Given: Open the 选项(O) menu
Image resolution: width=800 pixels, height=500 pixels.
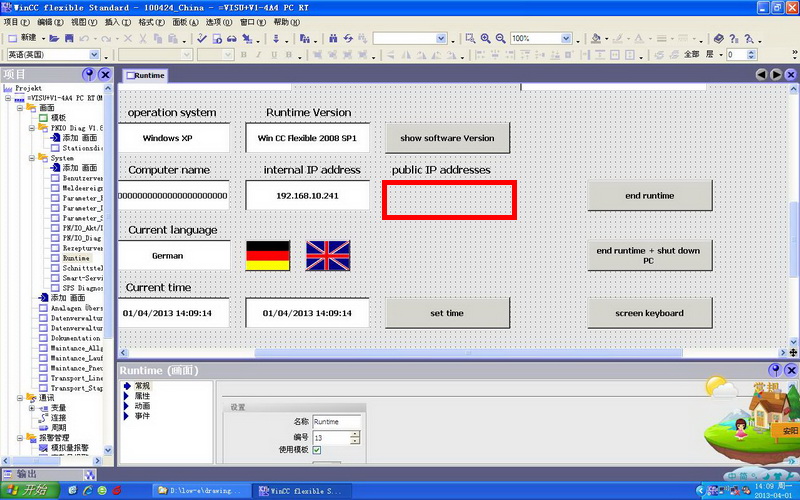Looking at the screenshot, I should click(219, 22).
